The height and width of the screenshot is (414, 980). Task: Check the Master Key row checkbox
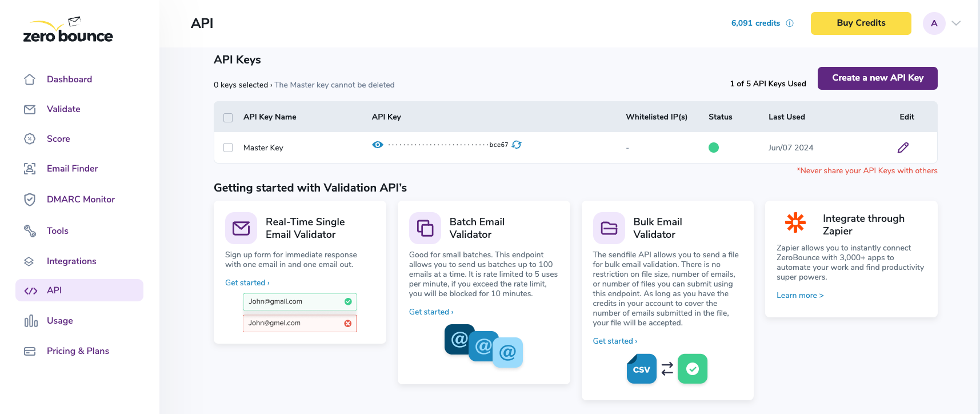[x=228, y=148]
